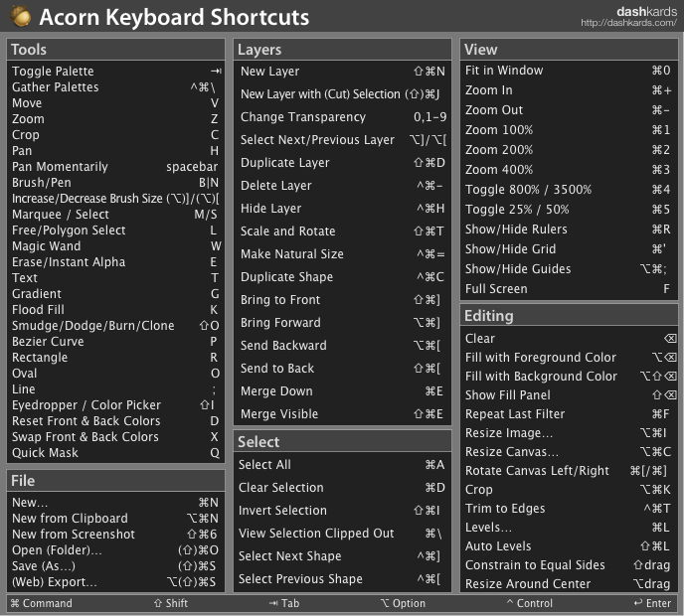Click the (Web) Export… row
Screen dimensions: 684x616
[x=116, y=582]
